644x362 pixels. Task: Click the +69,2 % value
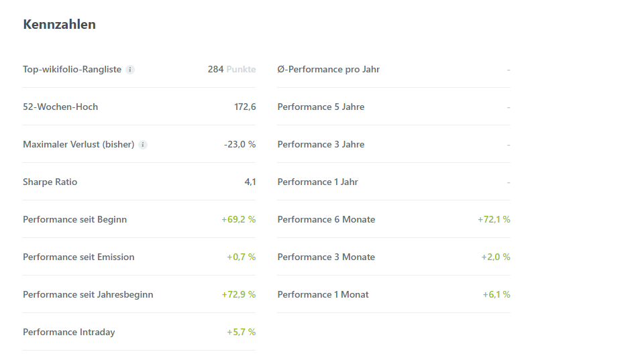pyautogui.click(x=238, y=220)
